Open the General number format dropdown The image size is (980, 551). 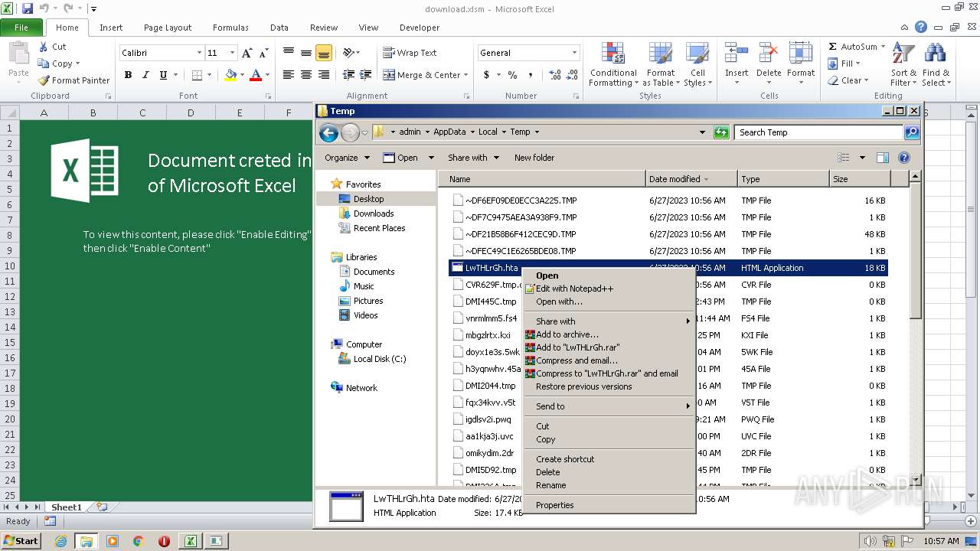click(x=575, y=53)
